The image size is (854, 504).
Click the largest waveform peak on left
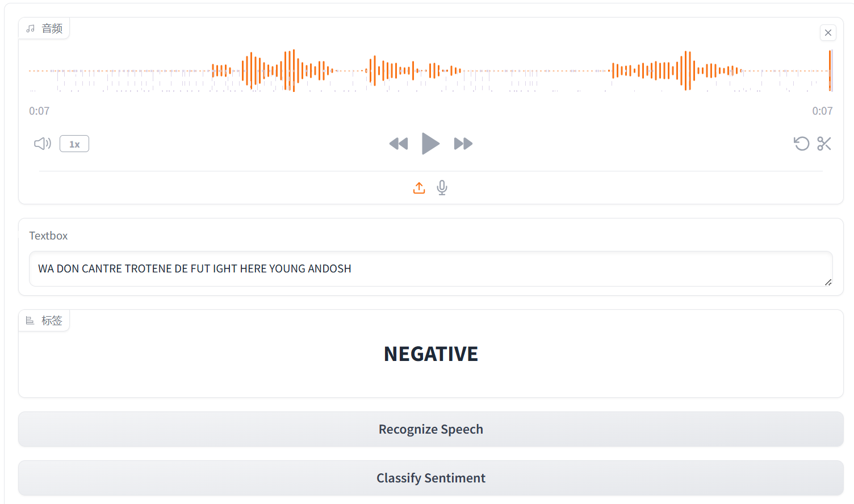293,71
